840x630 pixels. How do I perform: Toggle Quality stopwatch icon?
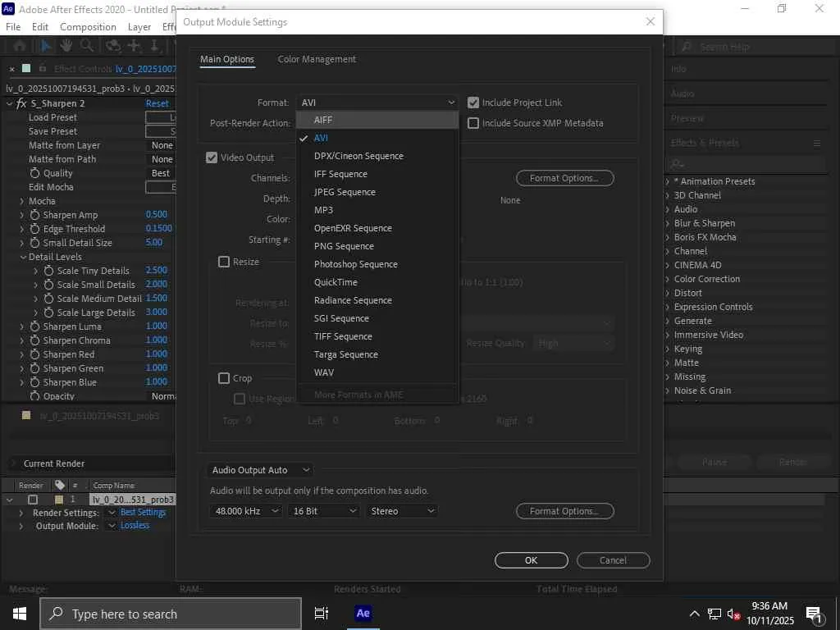(x=34, y=173)
